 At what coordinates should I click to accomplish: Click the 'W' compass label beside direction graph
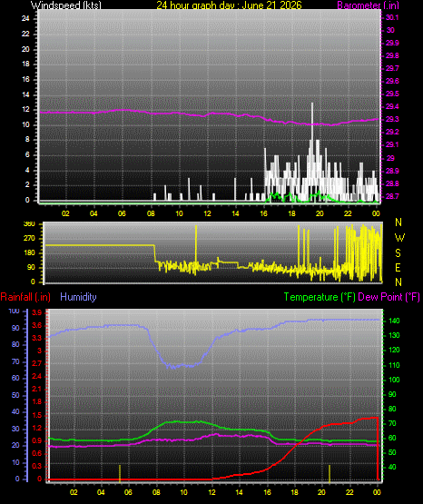coord(399,238)
